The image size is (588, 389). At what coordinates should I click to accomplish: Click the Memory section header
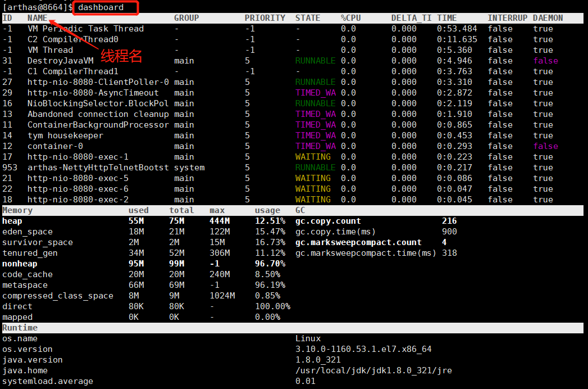coord(17,211)
